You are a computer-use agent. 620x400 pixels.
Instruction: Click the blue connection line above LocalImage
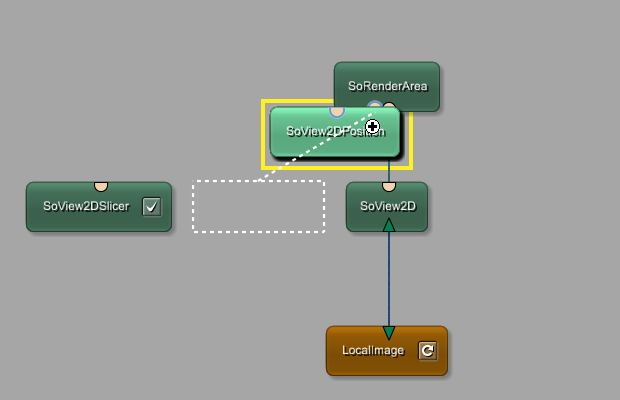(389, 280)
